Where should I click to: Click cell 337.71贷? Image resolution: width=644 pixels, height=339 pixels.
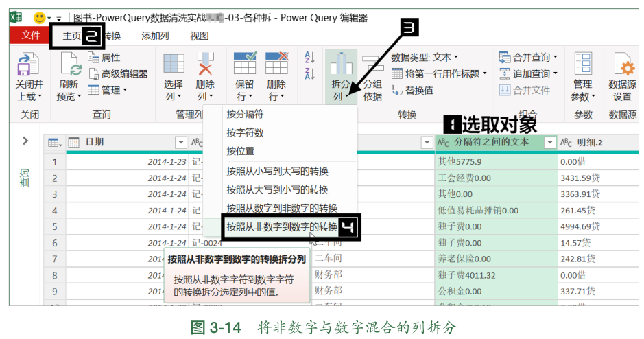coord(598,292)
